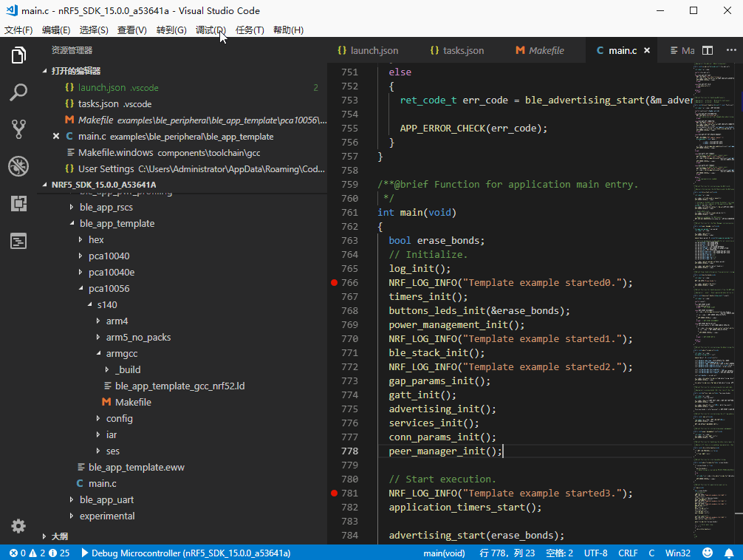
Task: Toggle breakpoint on line 766
Action: click(334, 283)
